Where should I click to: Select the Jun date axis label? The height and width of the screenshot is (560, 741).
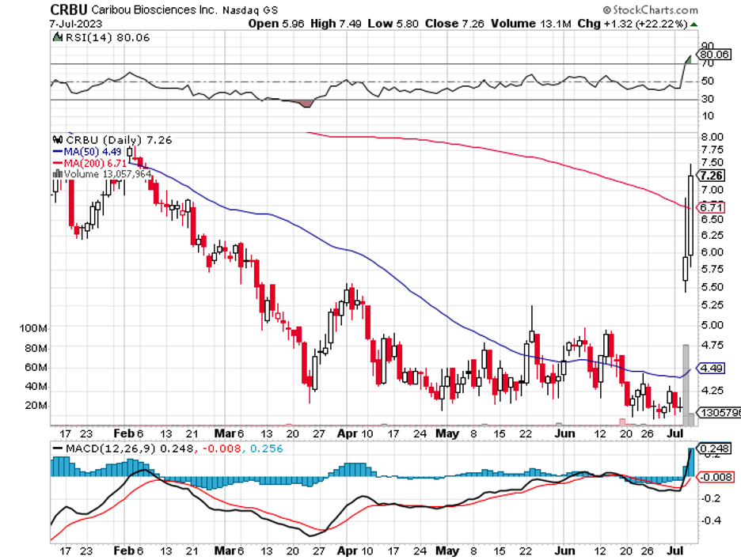564,434
